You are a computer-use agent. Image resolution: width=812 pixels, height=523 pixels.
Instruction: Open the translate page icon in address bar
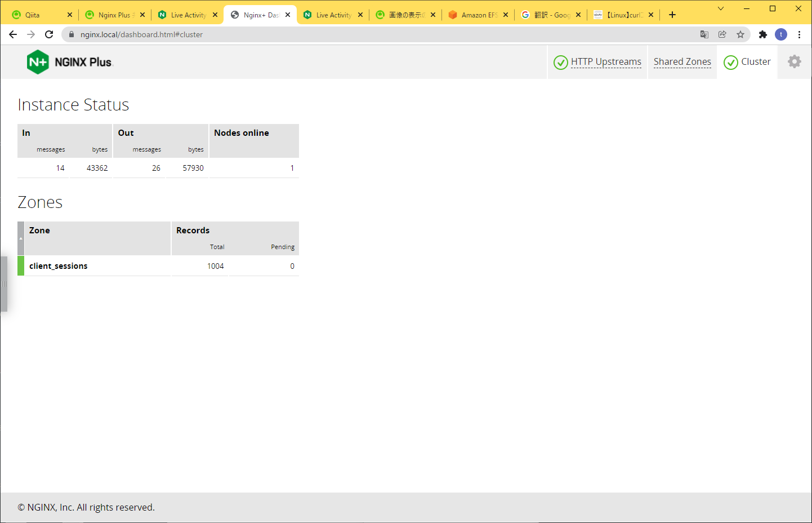click(x=704, y=34)
